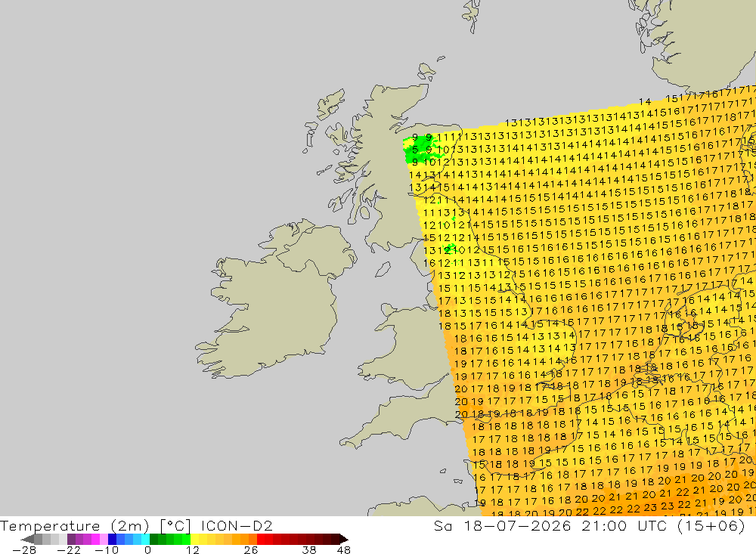Screen dimensions: 756x554
Task: Click the gray left arrow of color scale
Action: [27, 539]
